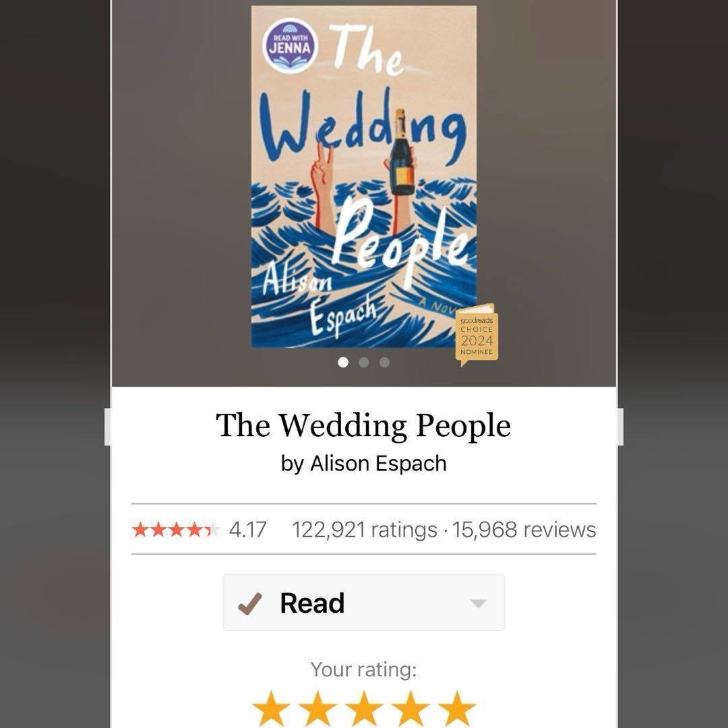Click the Read shelf status button
The width and height of the screenshot is (728, 728).
point(364,603)
